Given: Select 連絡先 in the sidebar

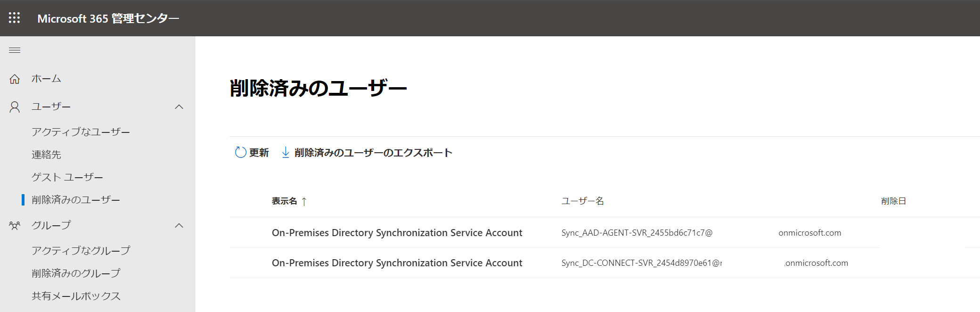Looking at the screenshot, I should click(46, 155).
